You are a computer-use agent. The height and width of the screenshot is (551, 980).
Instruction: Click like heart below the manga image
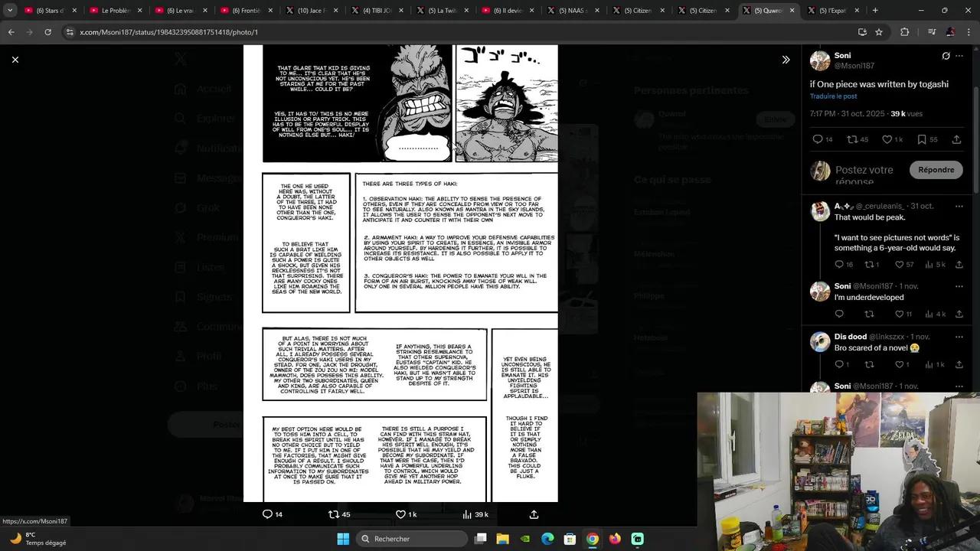click(400, 514)
